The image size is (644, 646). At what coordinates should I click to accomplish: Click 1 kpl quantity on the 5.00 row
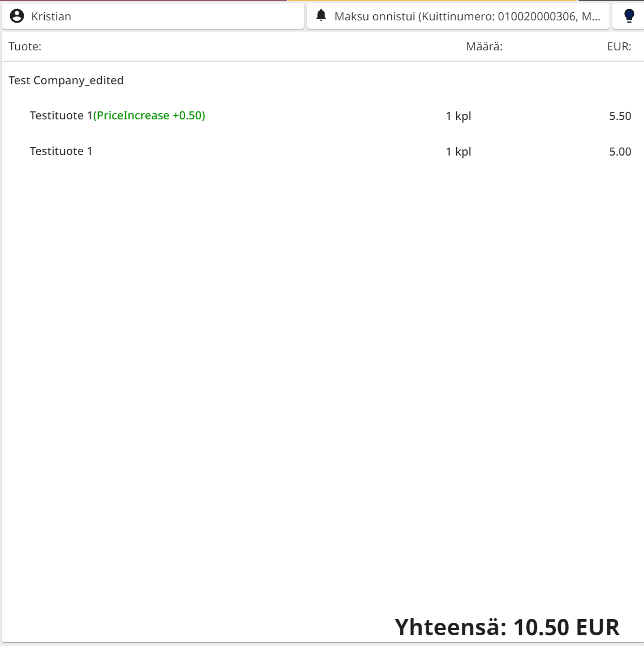[x=459, y=152]
